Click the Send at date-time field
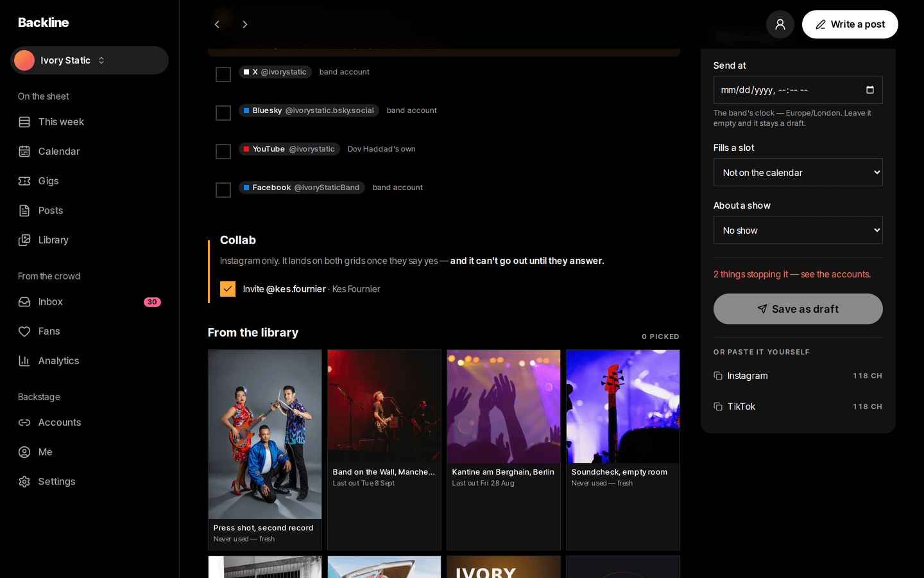The height and width of the screenshot is (578, 924). [x=798, y=90]
